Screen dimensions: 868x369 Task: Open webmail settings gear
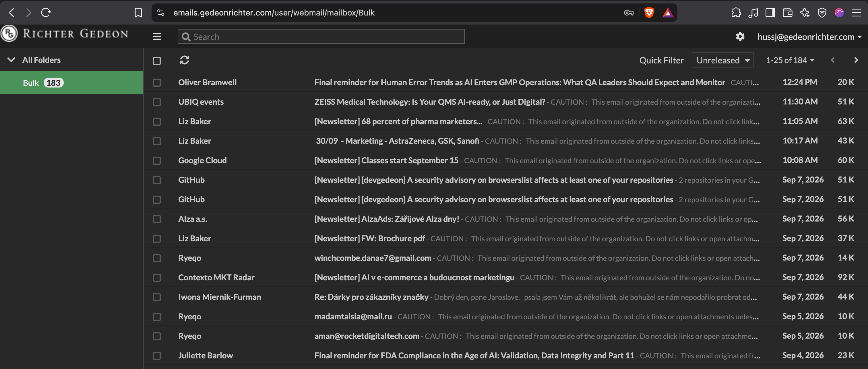coord(740,36)
